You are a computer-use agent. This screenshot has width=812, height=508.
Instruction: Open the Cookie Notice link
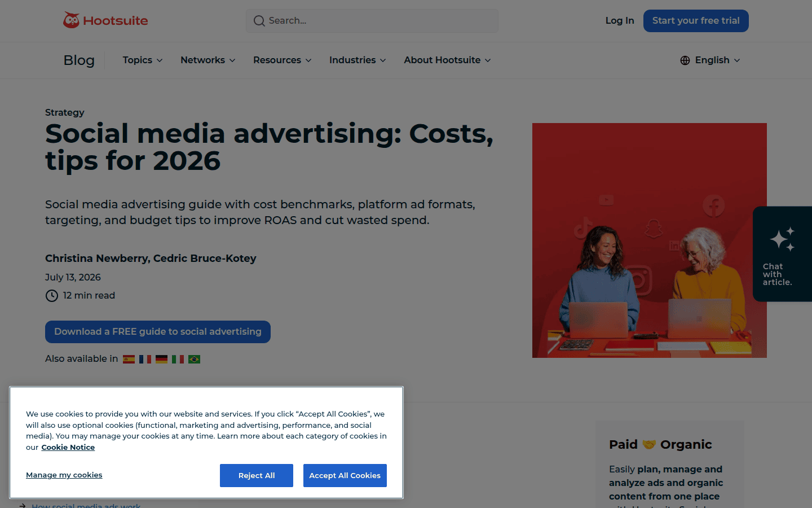[68, 447]
